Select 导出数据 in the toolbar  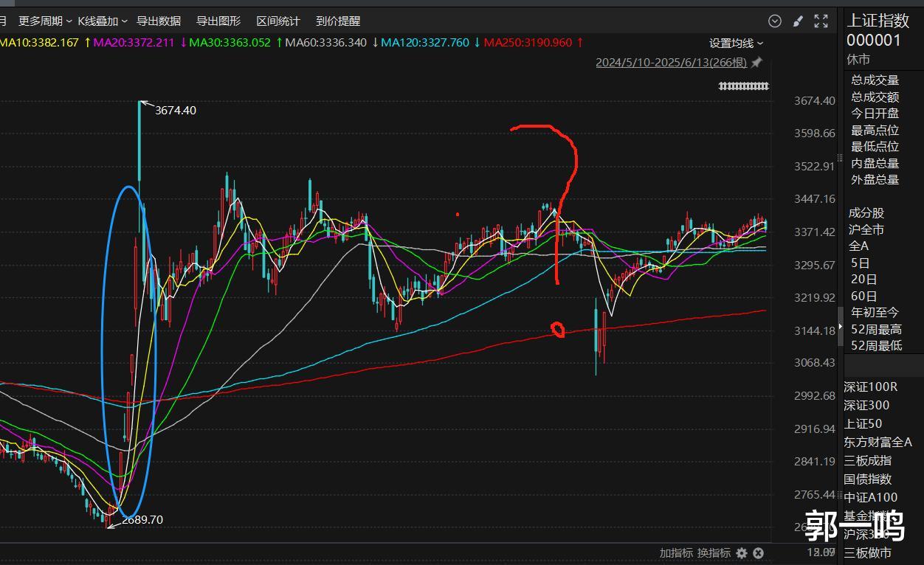click(x=159, y=21)
